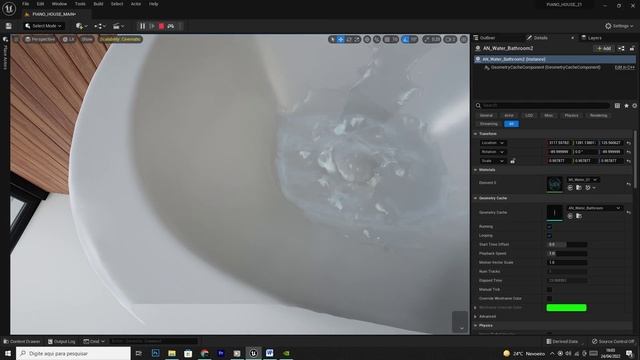Toggle world/local coordinate space globe icon
Image resolution: width=640 pixels, height=360 pixels.
[x=367, y=39]
